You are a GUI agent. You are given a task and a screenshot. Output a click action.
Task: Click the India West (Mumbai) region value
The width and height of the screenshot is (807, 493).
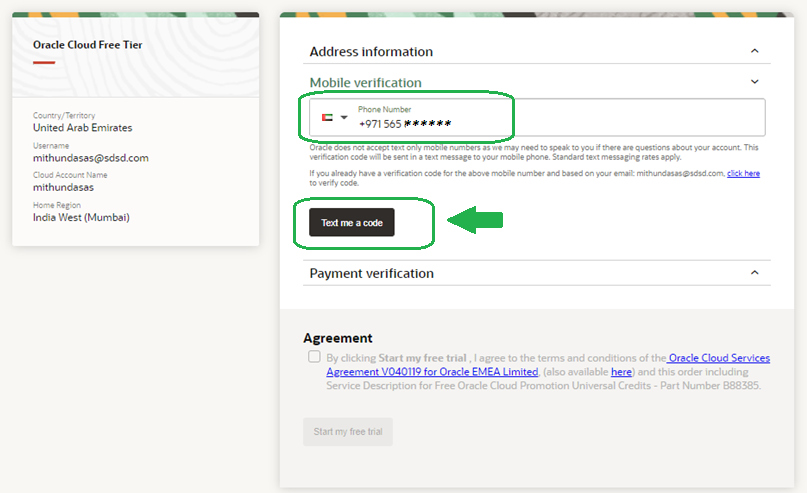coord(81,217)
